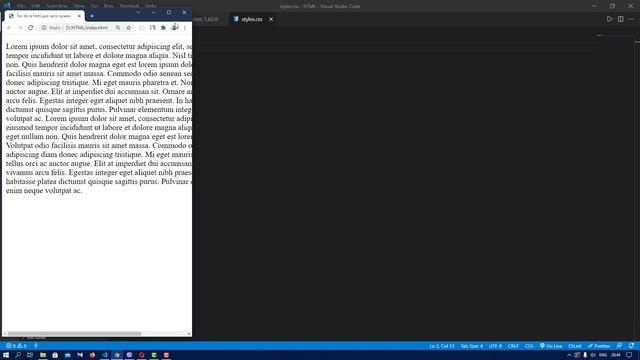
Task: Open the volume control in system tray
Action: pyautogui.click(x=593, y=355)
